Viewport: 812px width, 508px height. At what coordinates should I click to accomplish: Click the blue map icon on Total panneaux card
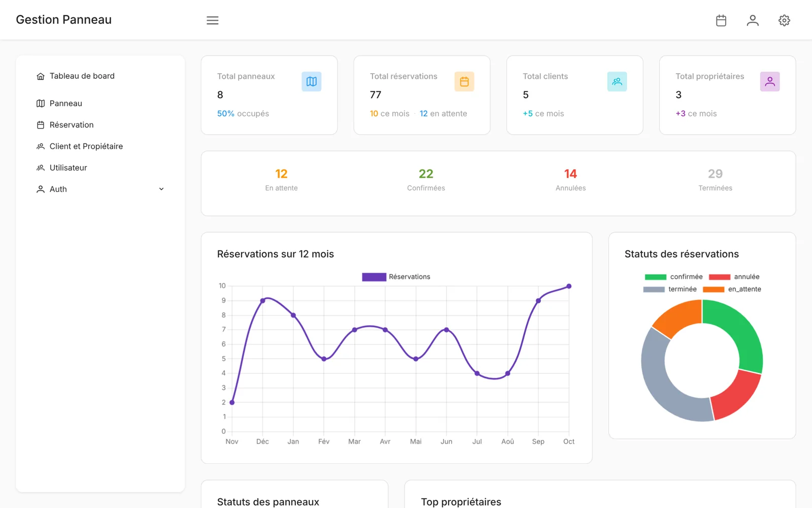click(x=312, y=81)
